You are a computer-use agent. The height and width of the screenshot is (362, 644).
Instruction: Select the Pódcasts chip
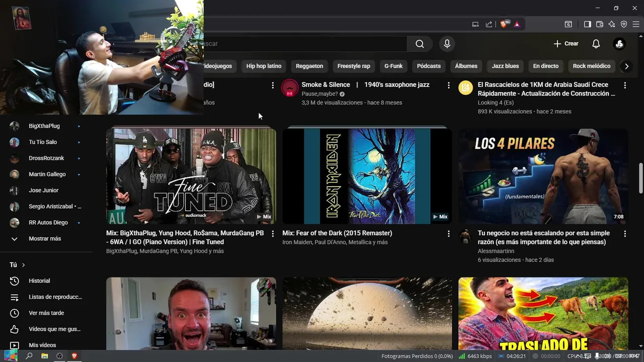pos(429,66)
